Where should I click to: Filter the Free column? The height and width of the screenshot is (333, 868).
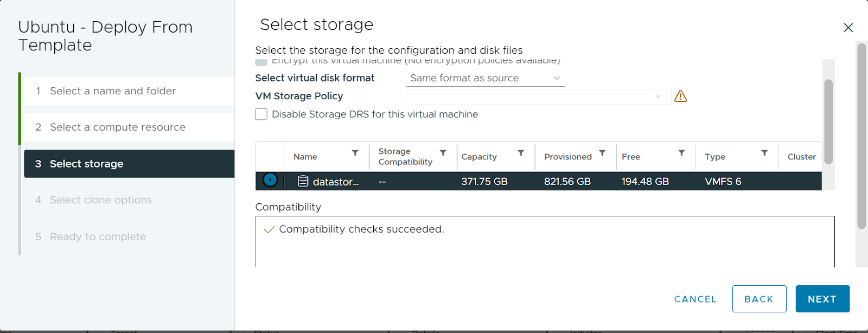681,153
